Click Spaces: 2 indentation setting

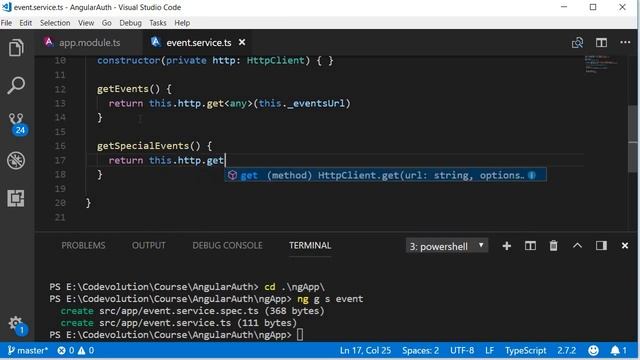420,351
